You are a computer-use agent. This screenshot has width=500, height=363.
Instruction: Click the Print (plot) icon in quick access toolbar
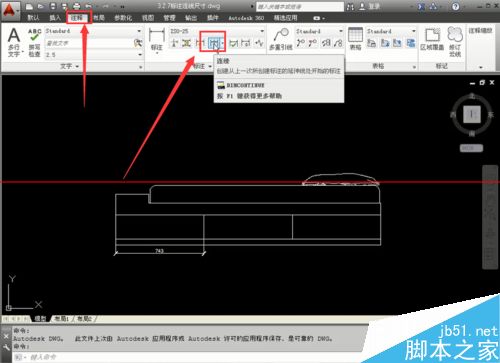tap(77, 6)
